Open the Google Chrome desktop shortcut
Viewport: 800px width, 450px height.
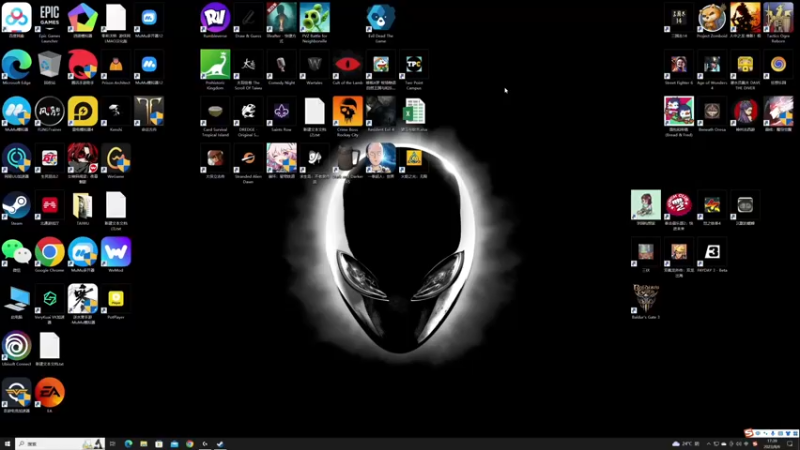click(49, 256)
